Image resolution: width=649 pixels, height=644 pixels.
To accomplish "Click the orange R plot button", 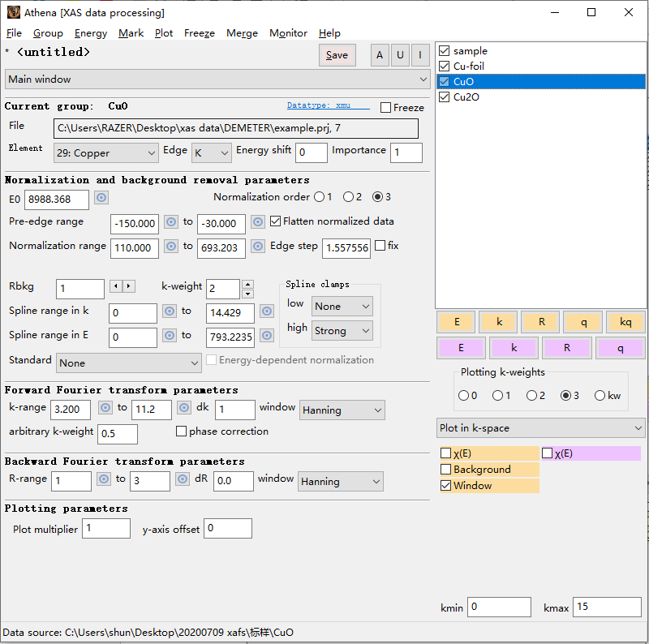I will [x=541, y=322].
